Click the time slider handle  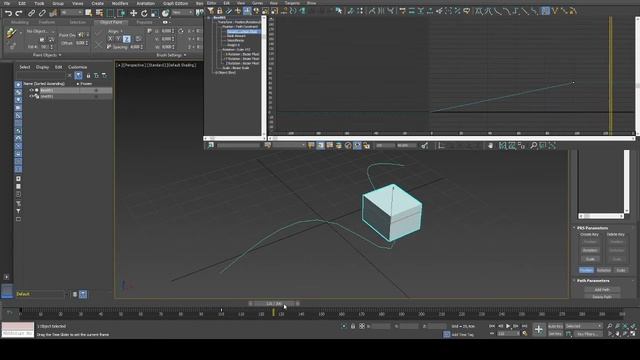(274, 303)
